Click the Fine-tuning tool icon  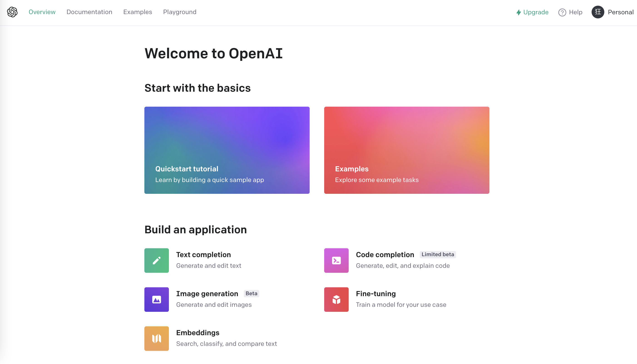[x=336, y=299]
